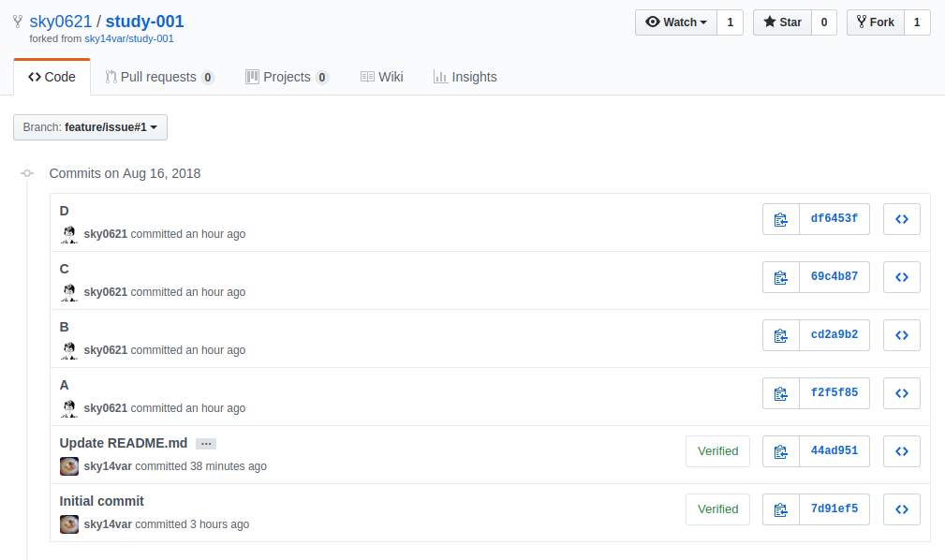945x560 pixels.
Task: Open commit 44ad951
Action: tap(834, 451)
